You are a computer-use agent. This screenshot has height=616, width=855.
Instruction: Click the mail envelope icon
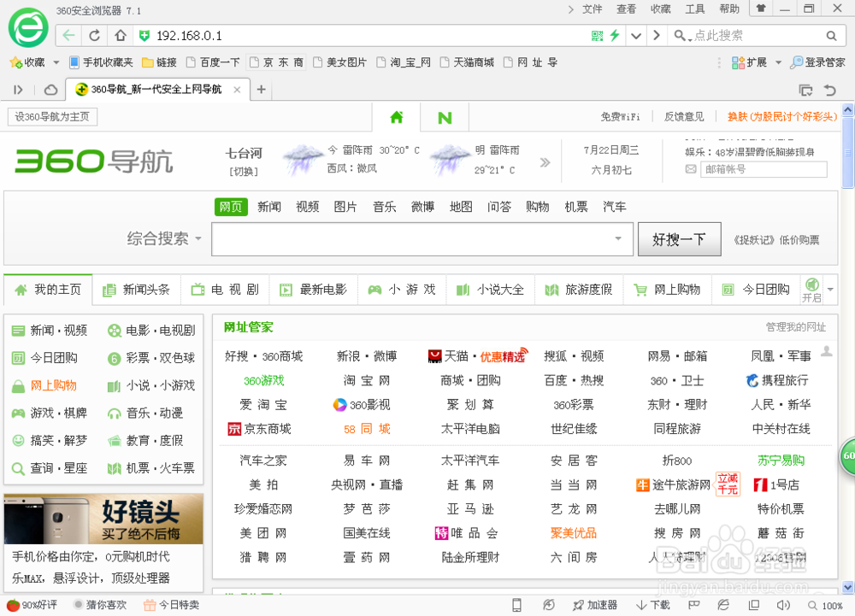(x=690, y=169)
